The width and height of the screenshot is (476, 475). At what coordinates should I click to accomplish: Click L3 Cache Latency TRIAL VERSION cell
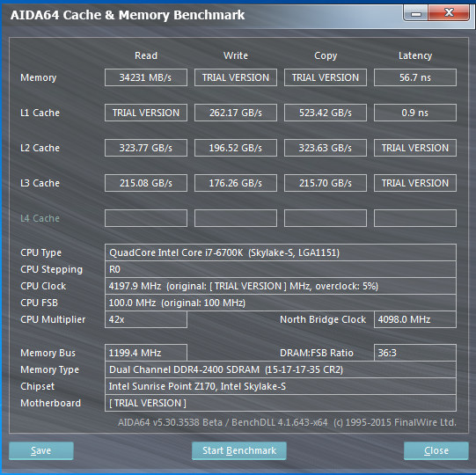click(x=415, y=183)
